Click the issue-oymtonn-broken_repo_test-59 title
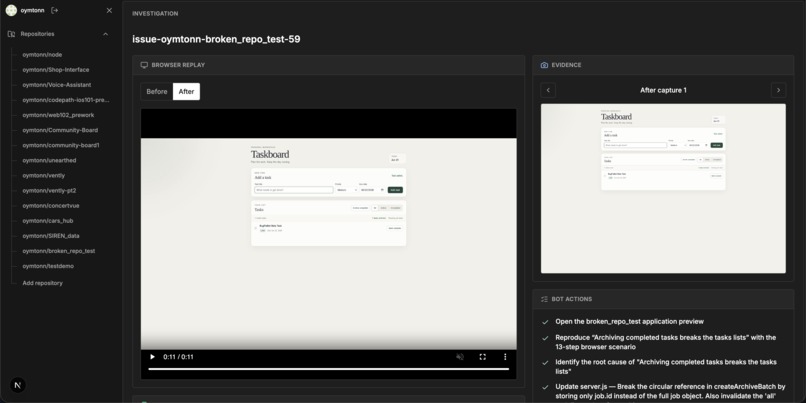This screenshot has width=806, height=403. (x=216, y=39)
